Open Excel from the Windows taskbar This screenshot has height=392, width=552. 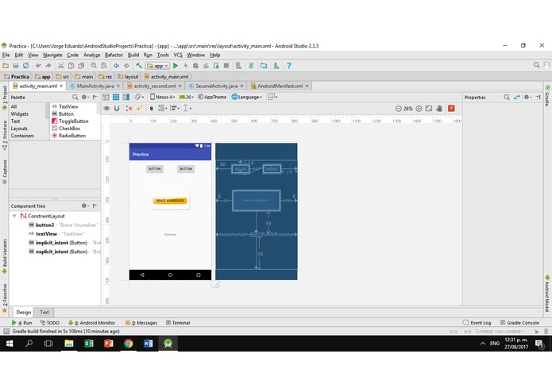click(x=89, y=343)
